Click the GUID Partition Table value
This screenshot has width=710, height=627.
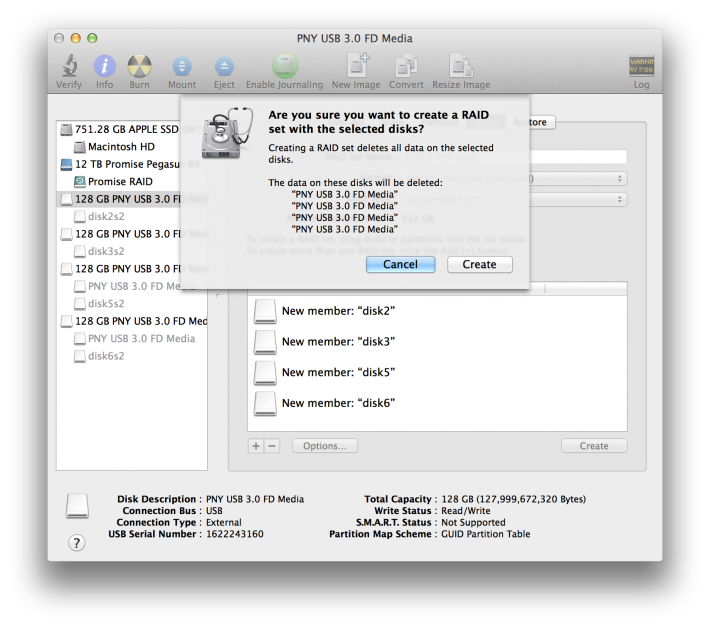point(485,534)
